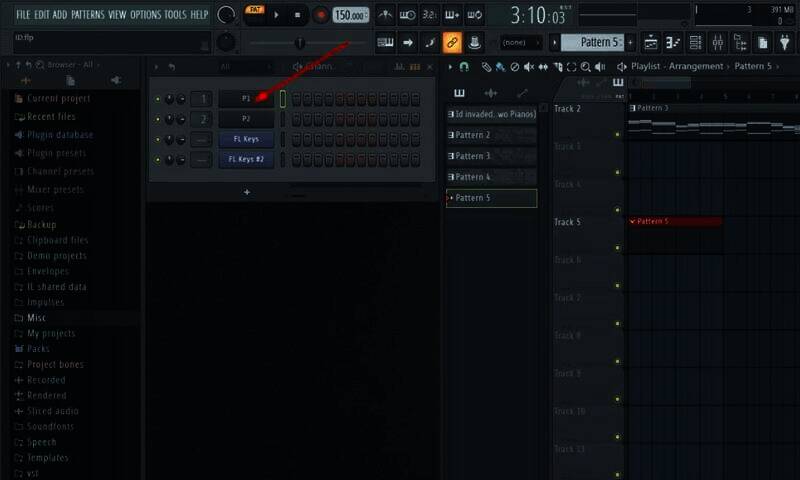Open the pattern options arrow beside Pattern 5
The height and width of the screenshot is (480, 800).
tap(555, 43)
